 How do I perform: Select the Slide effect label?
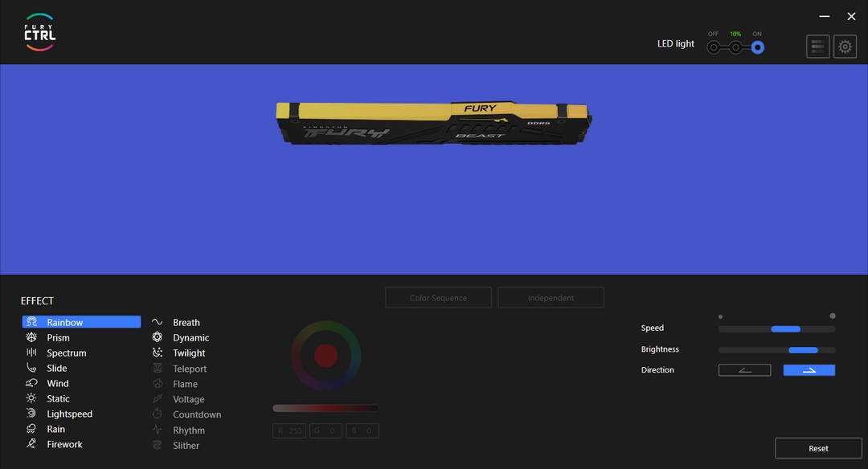[57, 368]
